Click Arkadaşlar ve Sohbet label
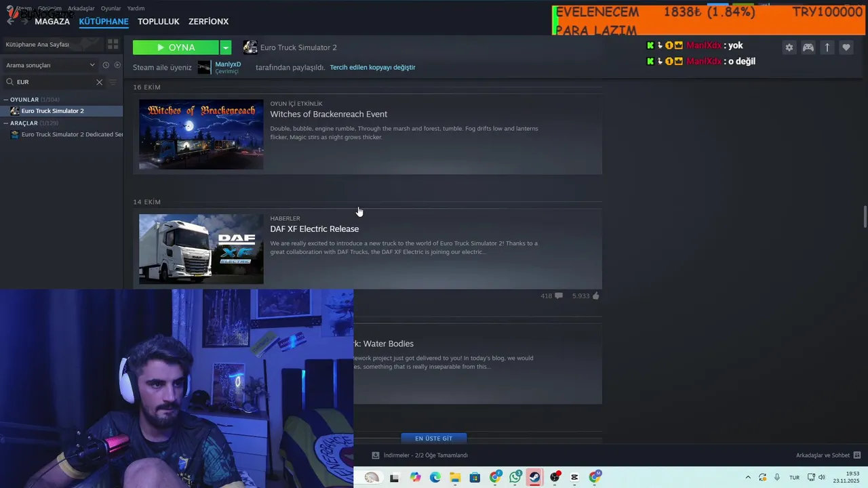 point(823,455)
